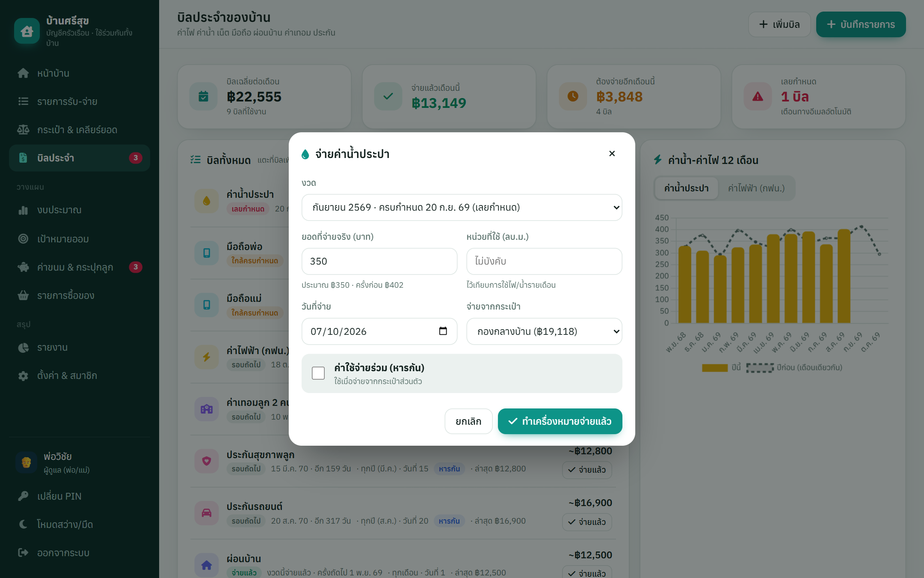Screen dimensions: 924x578
Task: Click car icon of ประกันรถยนต์ bill
Action: (207, 513)
